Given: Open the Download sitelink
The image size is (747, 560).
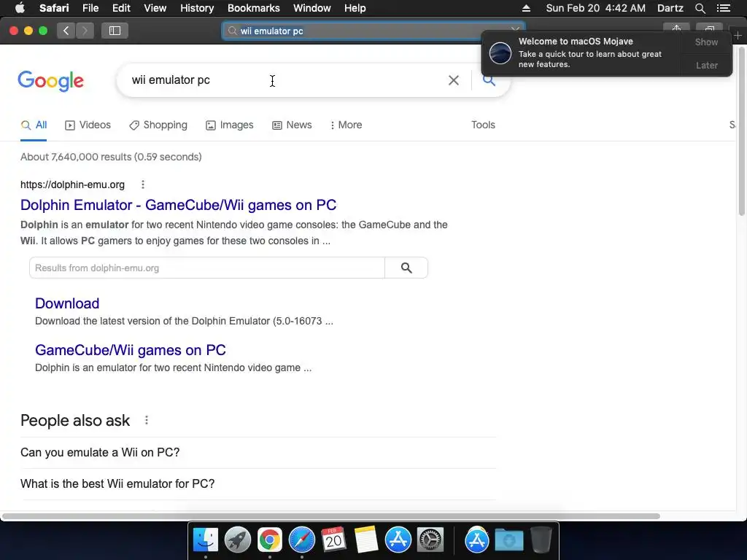Looking at the screenshot, I should pos(67,303).
